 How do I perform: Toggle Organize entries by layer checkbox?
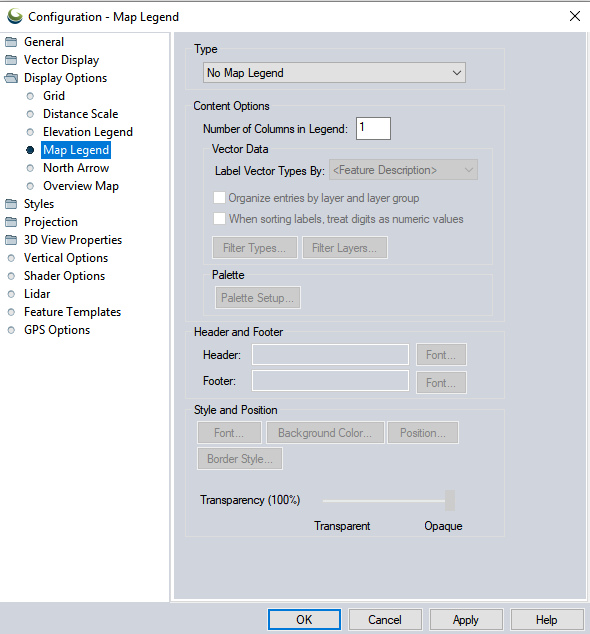click(219, 198)
